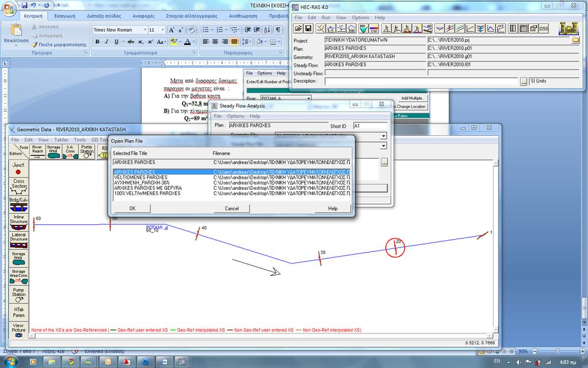Open Options menu in Steady Flow Analysis
The height and width of the screenshot is (368, 588).
[x=235, y=116]
